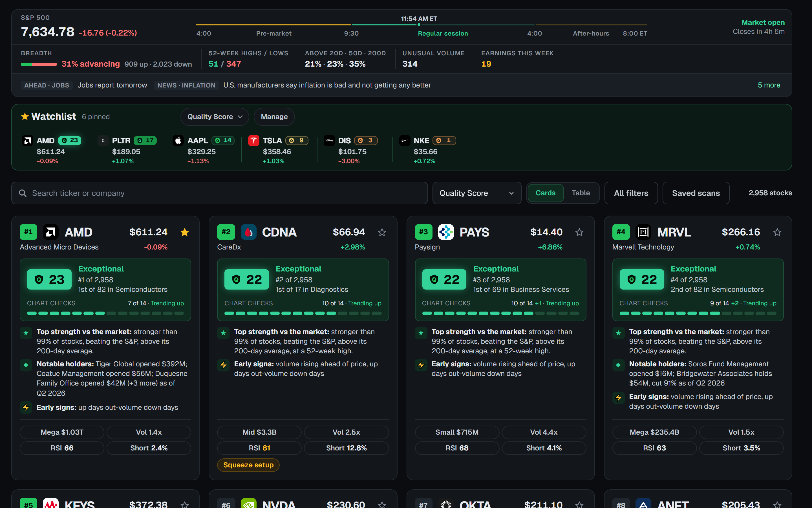The image size is (812, 508).
Task: Click the NVIDIA logo in card #6
Action: [x=248, y=503]
